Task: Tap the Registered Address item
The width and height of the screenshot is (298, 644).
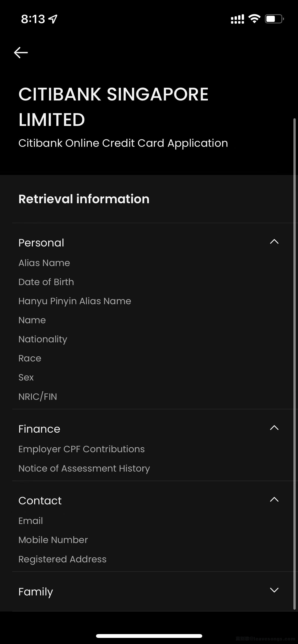Action: (x=62, y=559)
